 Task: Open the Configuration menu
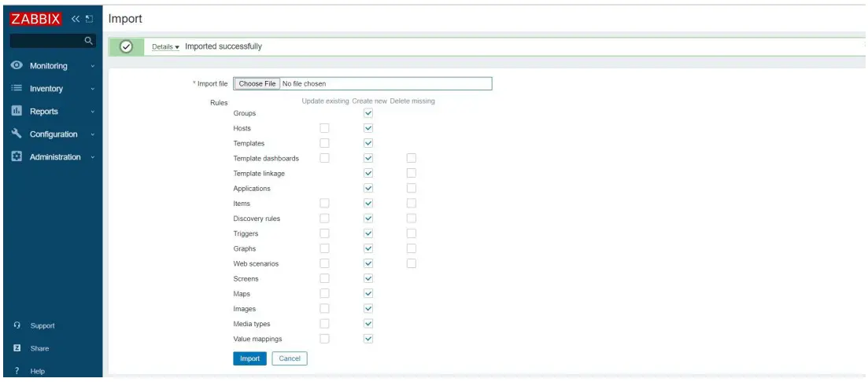click(x=54, y=134)
